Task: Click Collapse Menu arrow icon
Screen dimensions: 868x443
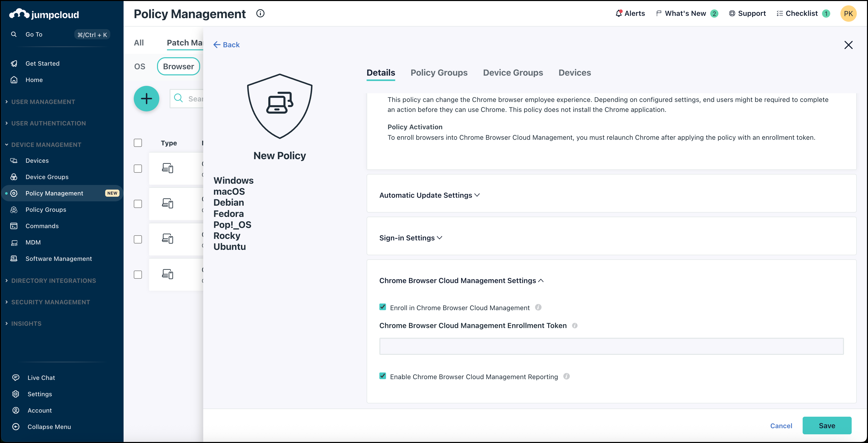Action: (16, 427)
